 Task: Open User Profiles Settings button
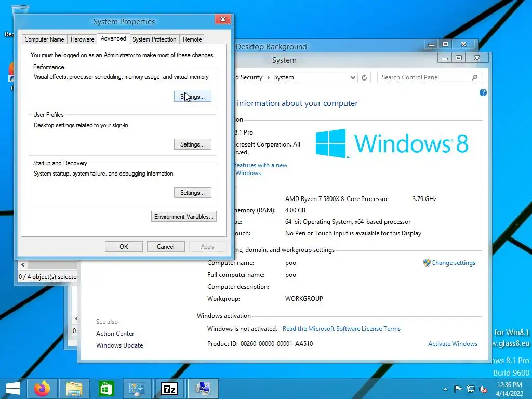[192, 144]
